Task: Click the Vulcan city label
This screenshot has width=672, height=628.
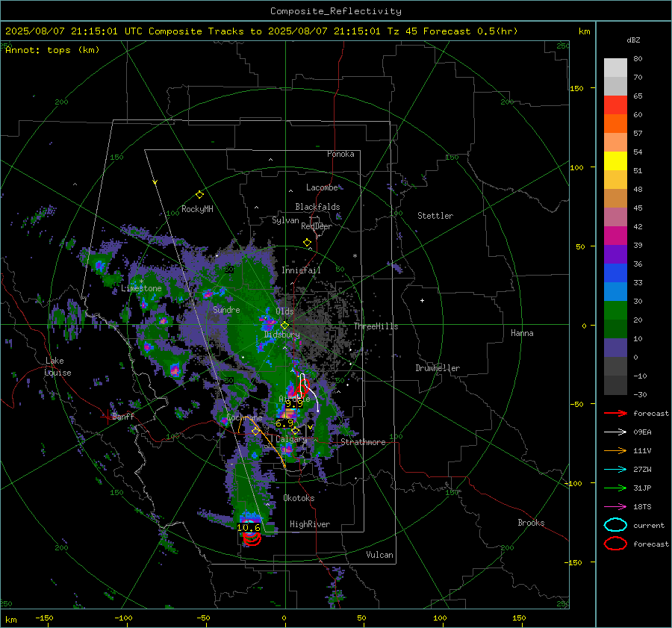Action: click(x=380, y=555)
